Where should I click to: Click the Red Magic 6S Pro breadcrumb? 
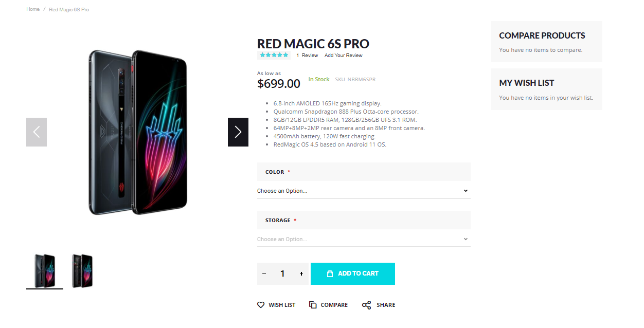(69, 10)
